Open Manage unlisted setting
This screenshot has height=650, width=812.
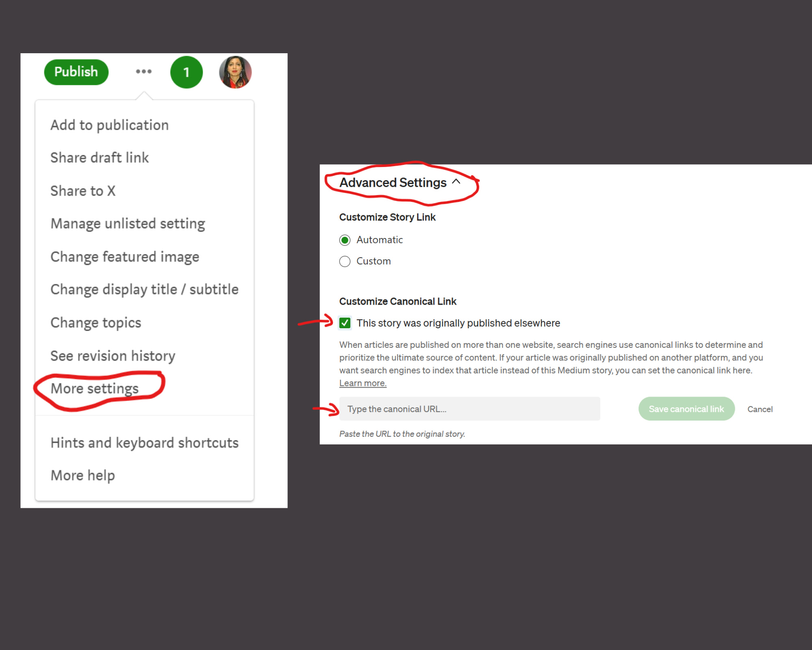(128, 224)
